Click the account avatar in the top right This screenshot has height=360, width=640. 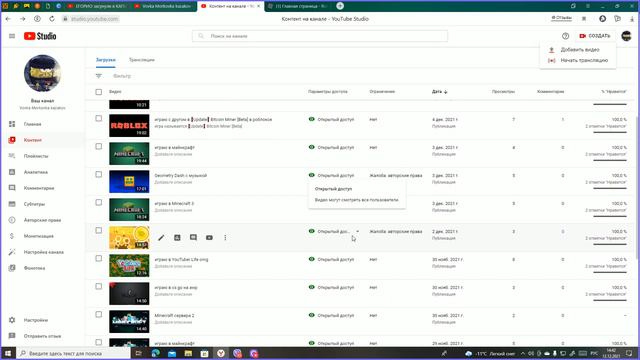point(626,36)
